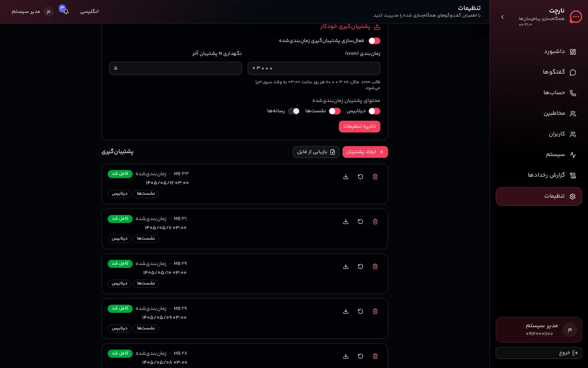Download the 1405/05/08 backup
588x368 pixels.
click(x=346, y=356)
